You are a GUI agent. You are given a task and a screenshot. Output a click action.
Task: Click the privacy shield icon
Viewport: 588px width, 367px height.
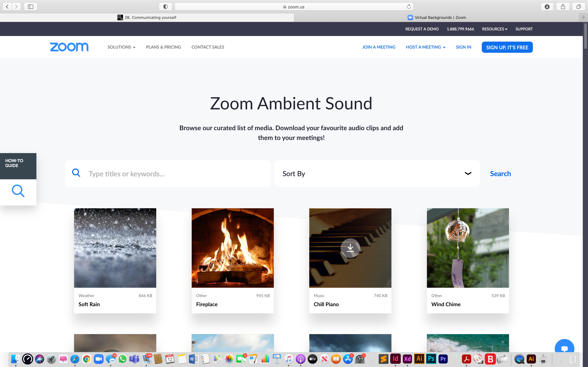pos(166,7)
